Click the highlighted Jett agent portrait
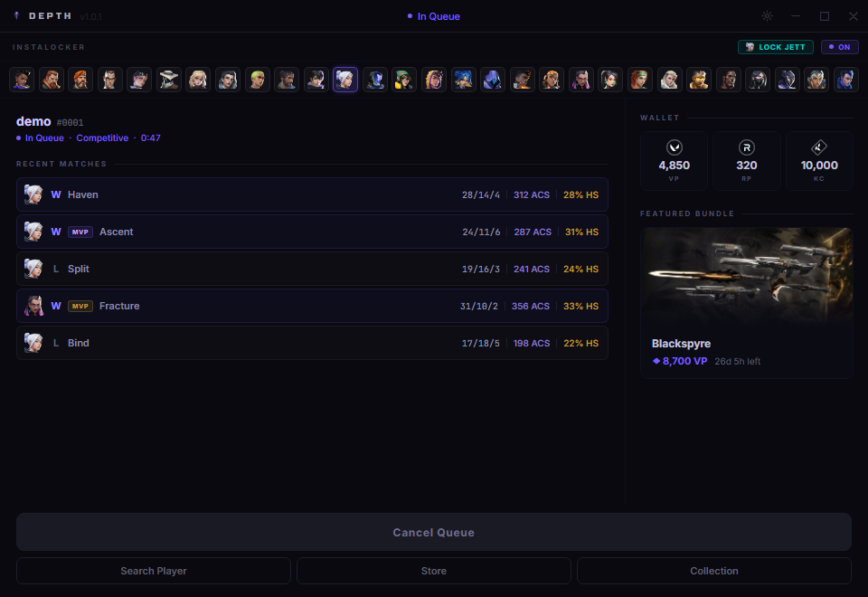 point(344,80)
